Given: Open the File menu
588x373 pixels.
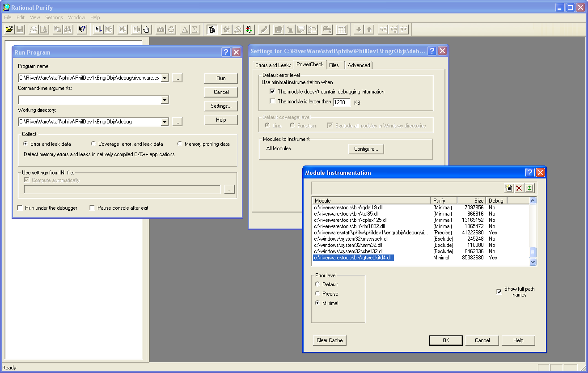Looking at the screenshot, I should [x=8, y=17].
